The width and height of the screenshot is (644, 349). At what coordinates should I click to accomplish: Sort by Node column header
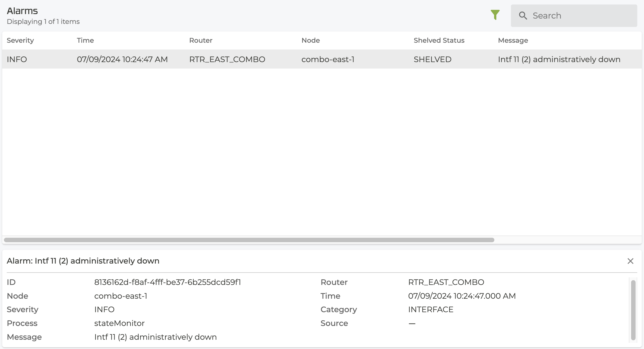click(x=310, y=40)
